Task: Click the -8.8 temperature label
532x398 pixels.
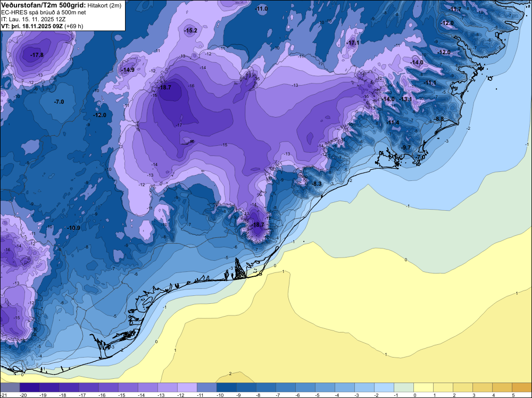Action: 439,119
